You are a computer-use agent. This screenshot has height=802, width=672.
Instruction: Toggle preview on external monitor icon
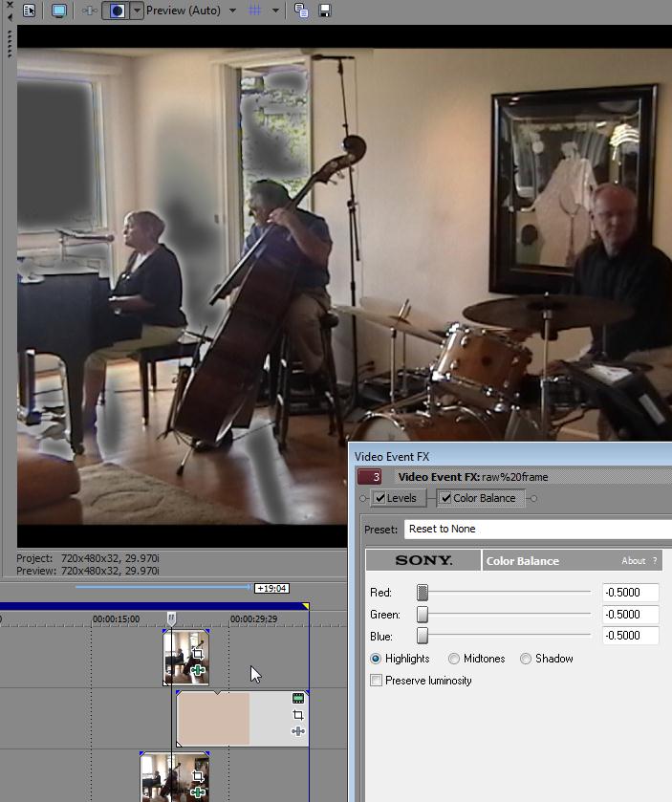59,11
